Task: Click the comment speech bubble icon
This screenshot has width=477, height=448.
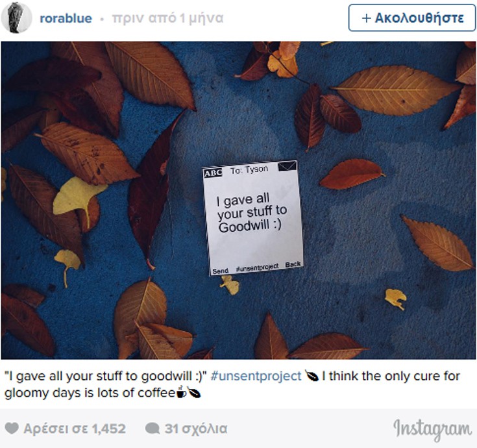Action: [153, 429]
